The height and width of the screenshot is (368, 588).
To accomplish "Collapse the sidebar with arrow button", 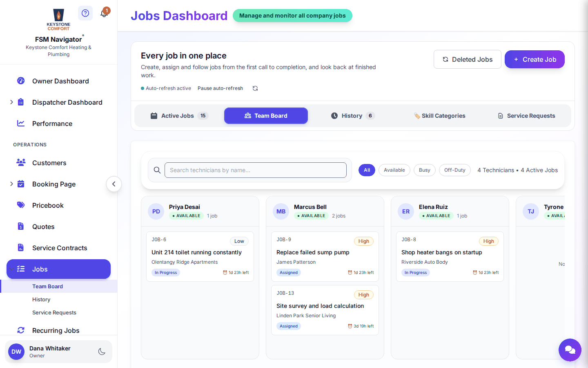I will [114, 184].
